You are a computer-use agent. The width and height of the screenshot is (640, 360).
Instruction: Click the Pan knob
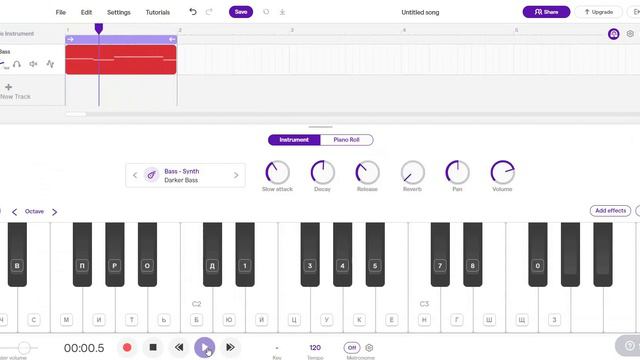click(x=458, y=172)
